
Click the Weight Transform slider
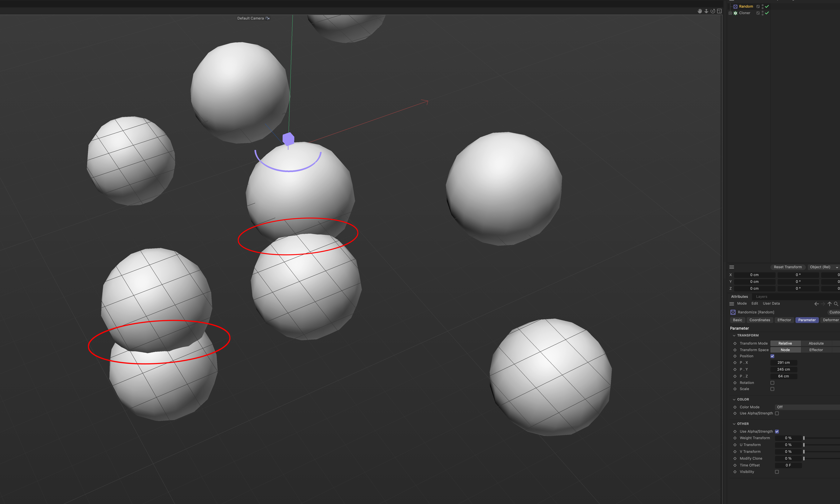[x=821, y=438]
